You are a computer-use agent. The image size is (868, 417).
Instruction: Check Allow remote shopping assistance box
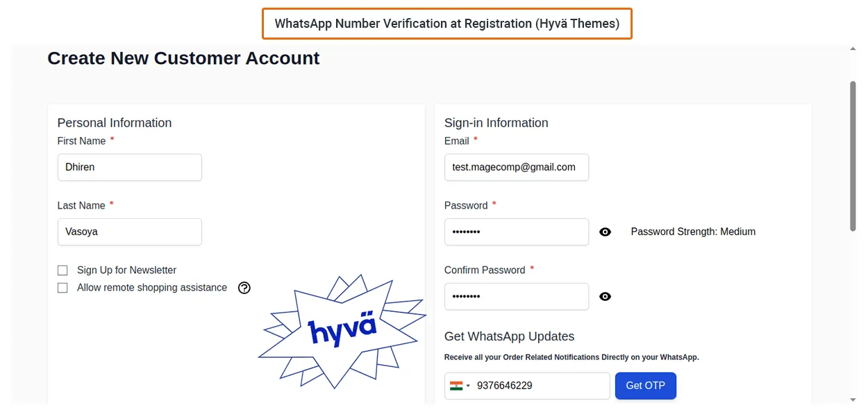click(x=62, y=288)
